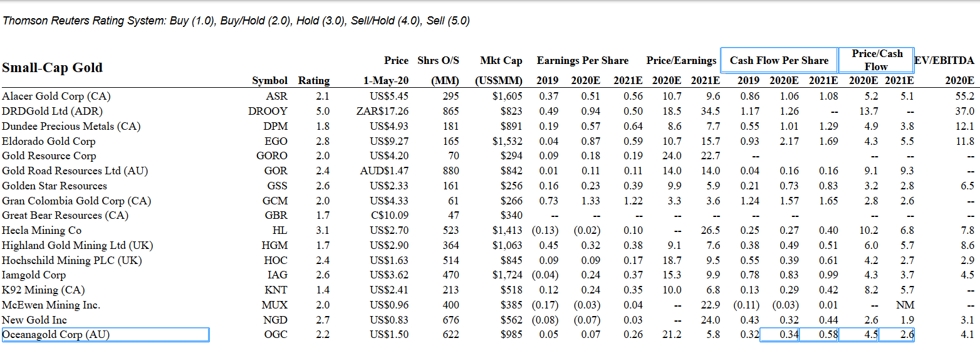Click the Thomson Reuters Rating System note
Screen dimensions: 980x343
point(236,21)
